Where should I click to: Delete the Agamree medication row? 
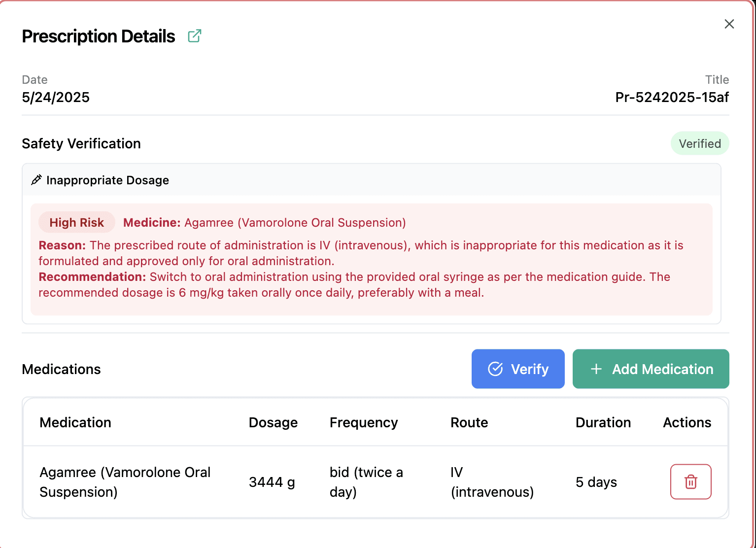(x=690, y=481)
